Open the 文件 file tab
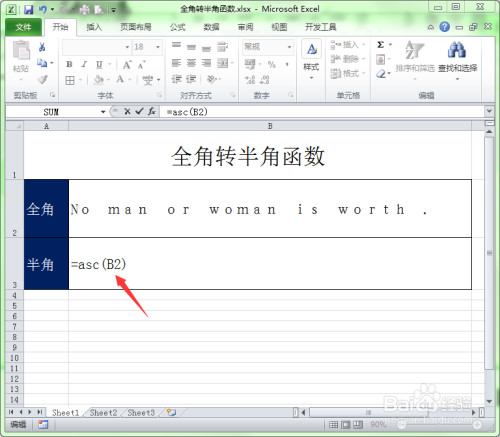 (x=23, y=27)
